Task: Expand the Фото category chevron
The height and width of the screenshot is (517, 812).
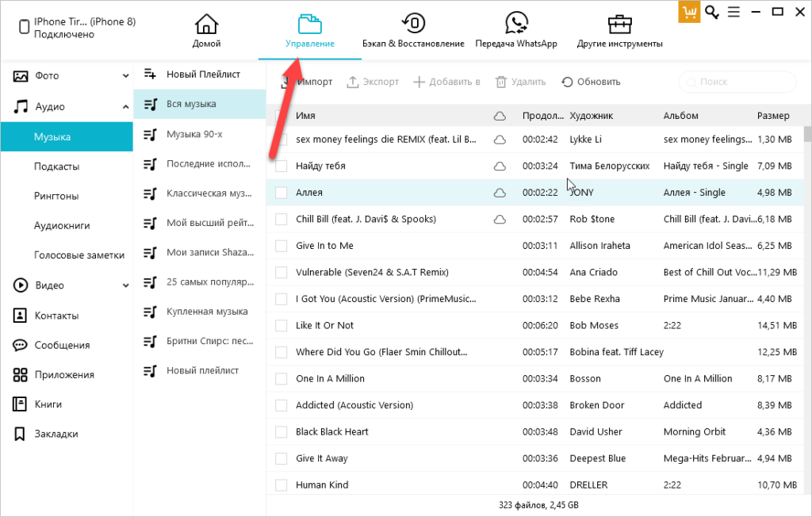Action: click(x=125, y=76)
